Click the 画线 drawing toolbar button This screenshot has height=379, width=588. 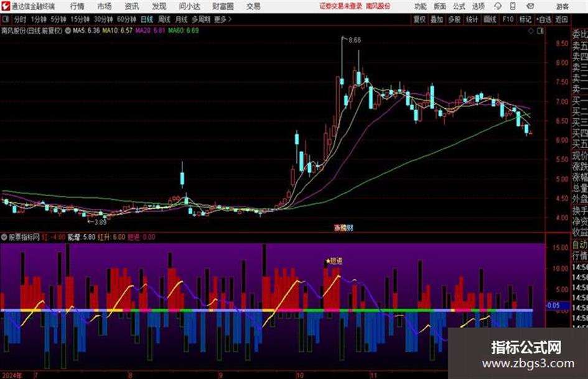point(490,19)
